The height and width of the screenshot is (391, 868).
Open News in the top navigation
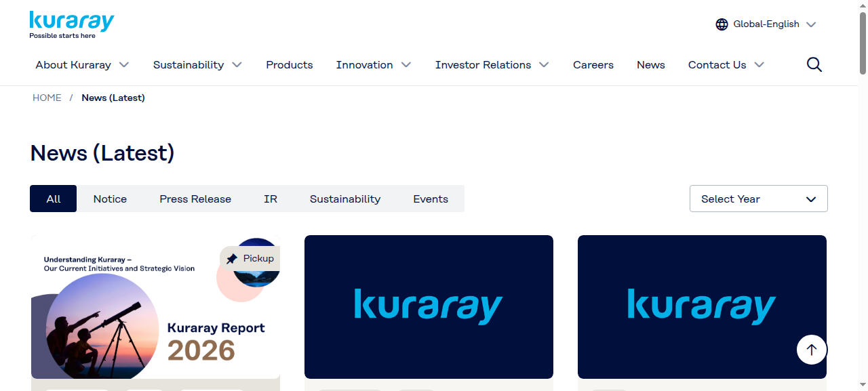pyautogui.click(x=651, y=65)
